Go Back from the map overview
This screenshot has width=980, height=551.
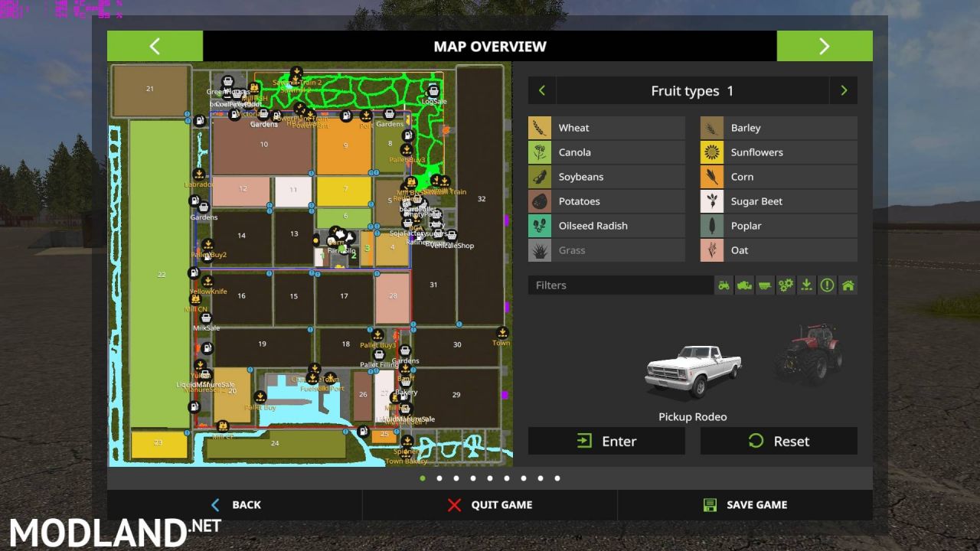(x=235, y=505)
